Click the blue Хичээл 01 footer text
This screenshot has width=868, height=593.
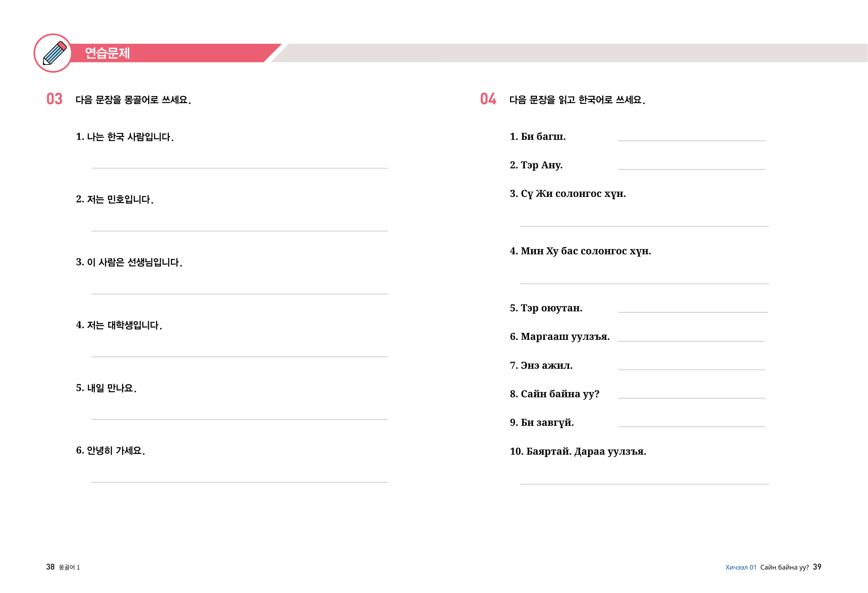click(741, 567)
